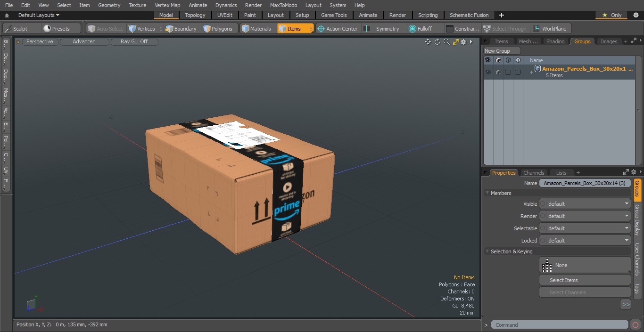Click the Name input field
644x332 pixels.
(x=585, y=183)
